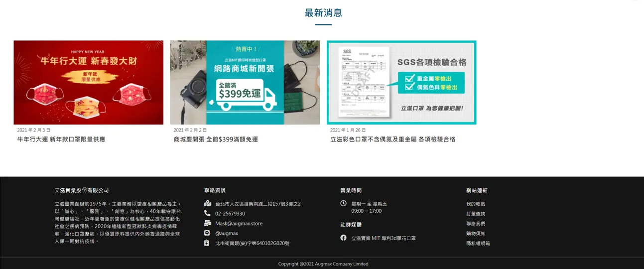644x269 pixels.
Task: Click the phone icon beside 02-25679330
Action: click(207, 213)
